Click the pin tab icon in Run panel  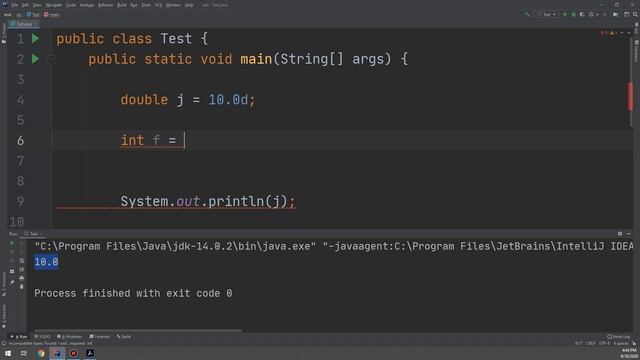pyautogui.click(x=12, y=282)
